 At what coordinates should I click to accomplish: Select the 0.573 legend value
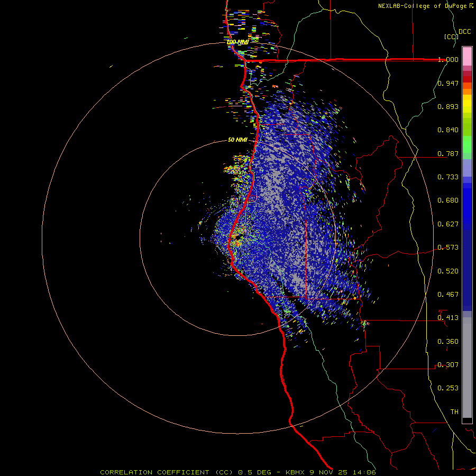pos(448,248)
